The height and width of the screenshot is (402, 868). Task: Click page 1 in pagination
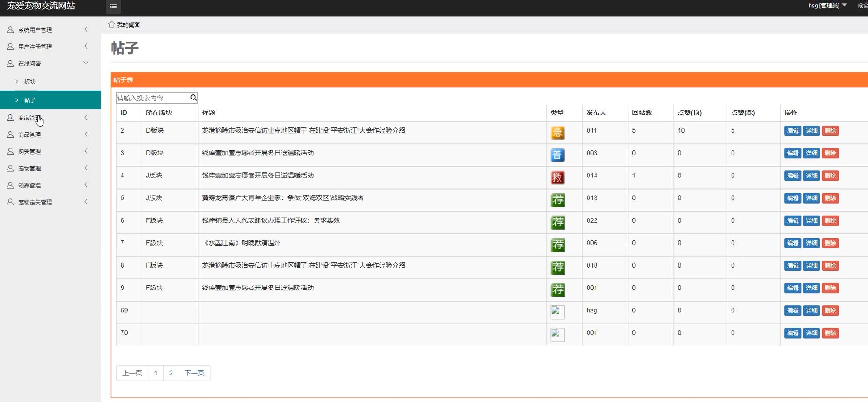[x=156, y=373]
